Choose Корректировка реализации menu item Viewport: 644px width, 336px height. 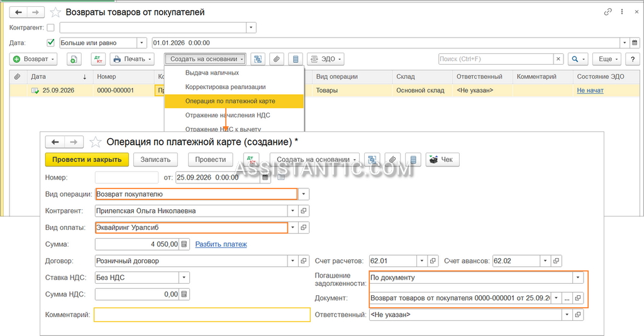(226, 87)
